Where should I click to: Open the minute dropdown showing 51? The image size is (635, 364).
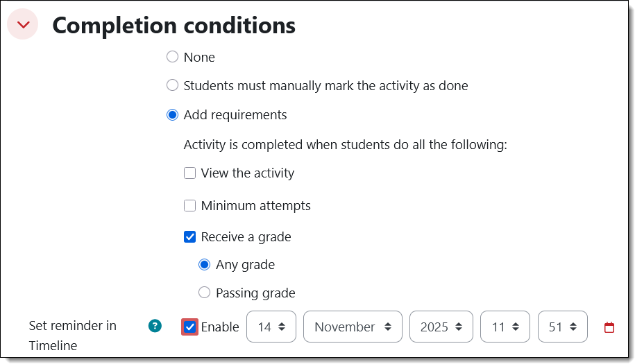point(562,327)
